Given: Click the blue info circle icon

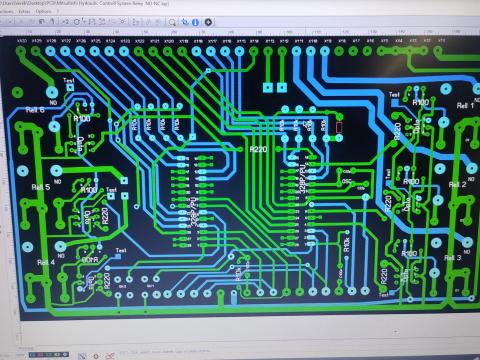Looking at the screenshot, I should [196, 22].
